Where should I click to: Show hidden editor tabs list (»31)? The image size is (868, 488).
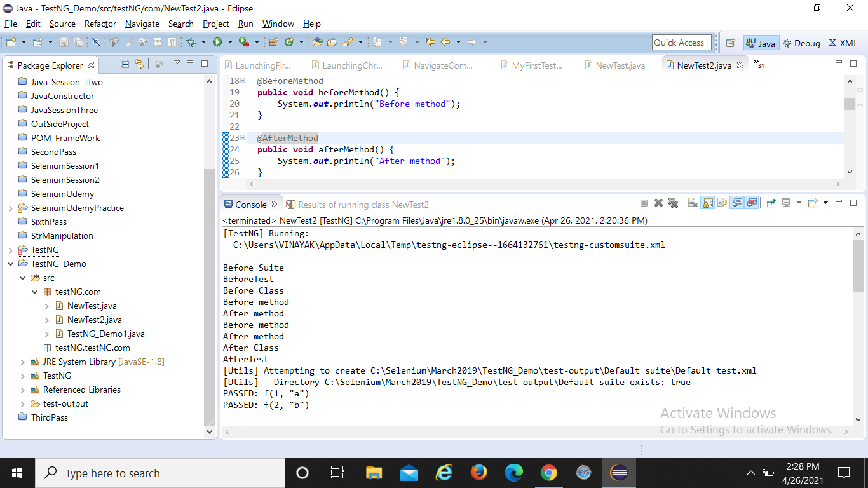tap(759, 64)
